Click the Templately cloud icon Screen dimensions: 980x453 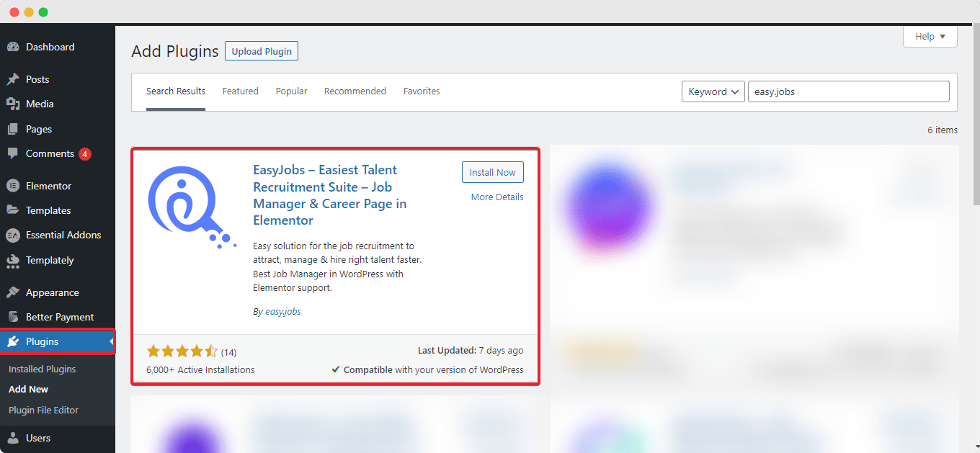click(x=13, y=260)
